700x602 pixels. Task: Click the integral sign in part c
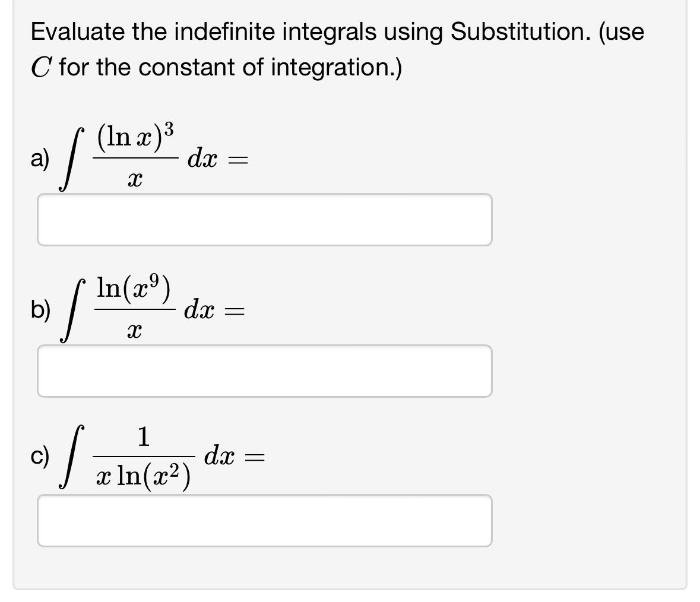point(71,457)
